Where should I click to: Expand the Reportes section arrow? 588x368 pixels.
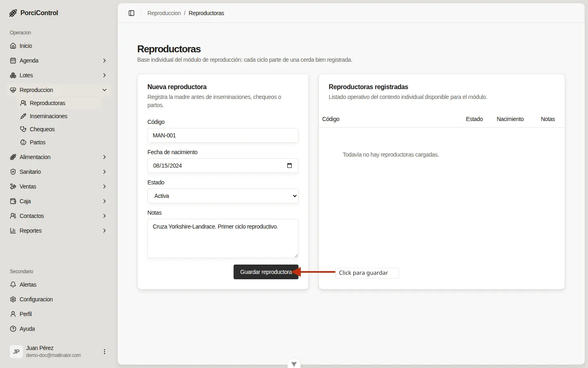pyautogui.click(x=105, y=231)
